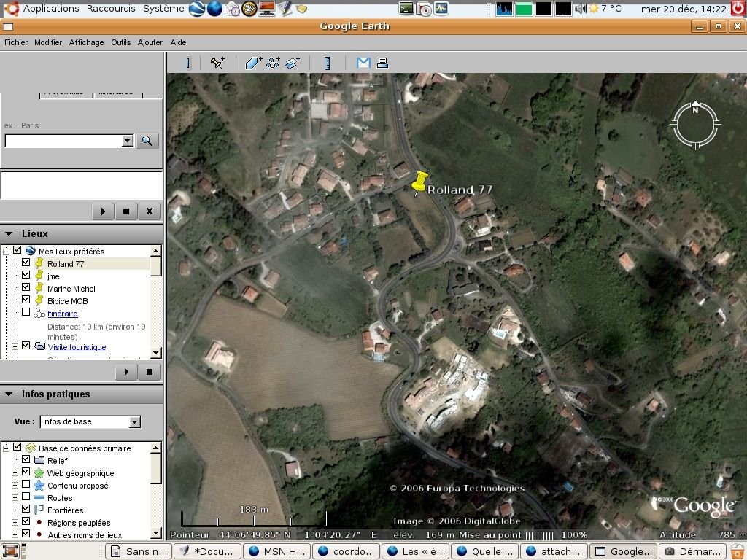
Task: Click the Visite touristique link
Action: (77, 347)
